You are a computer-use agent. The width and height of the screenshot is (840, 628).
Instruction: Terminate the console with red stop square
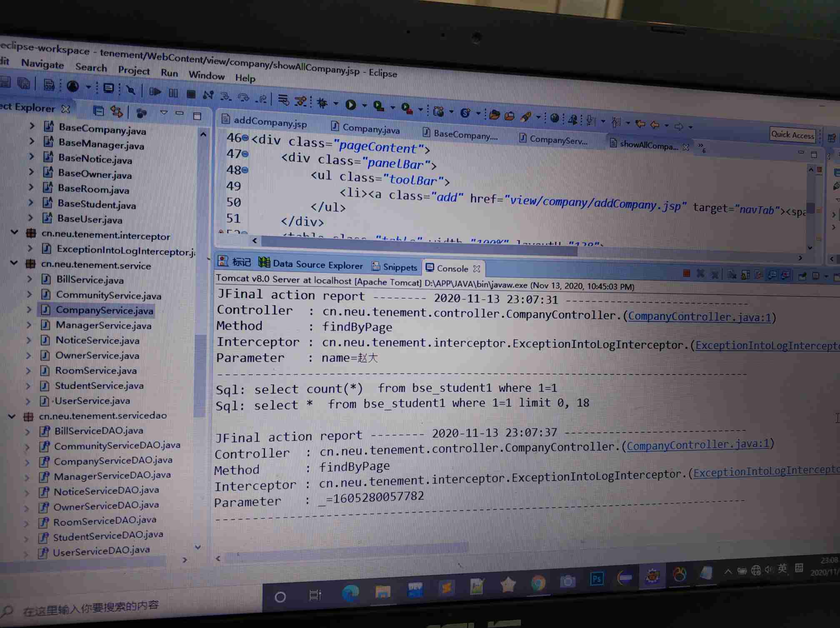[x=687, y=274]
